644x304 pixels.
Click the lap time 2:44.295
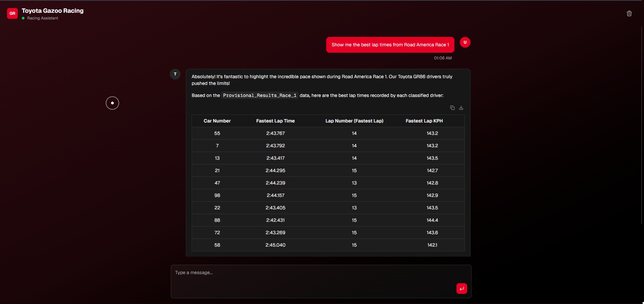276,170
